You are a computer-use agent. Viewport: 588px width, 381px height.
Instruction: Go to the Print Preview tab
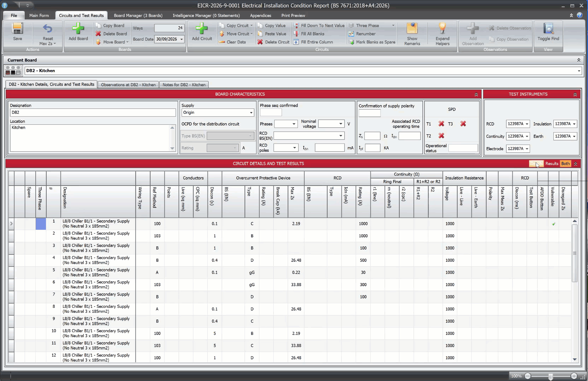(x=293, y=16)
